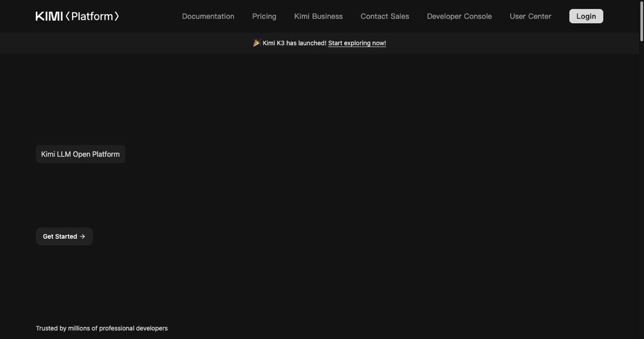Open the Developer Console link
The height and width of the screenshot is (339, 644).
click(459, 16)
